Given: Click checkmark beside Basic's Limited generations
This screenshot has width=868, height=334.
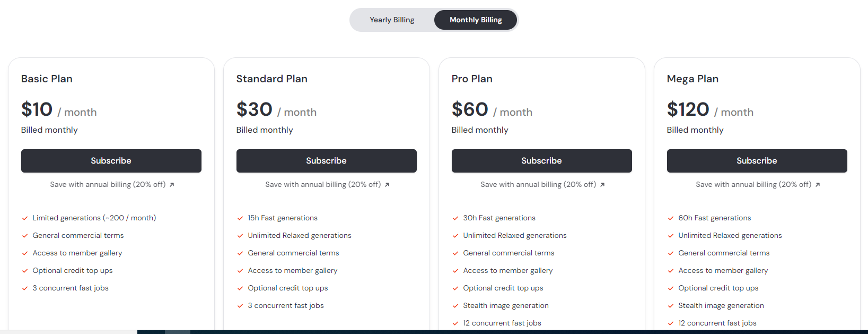Looking at the screenshot, I should tap(25, 218).
